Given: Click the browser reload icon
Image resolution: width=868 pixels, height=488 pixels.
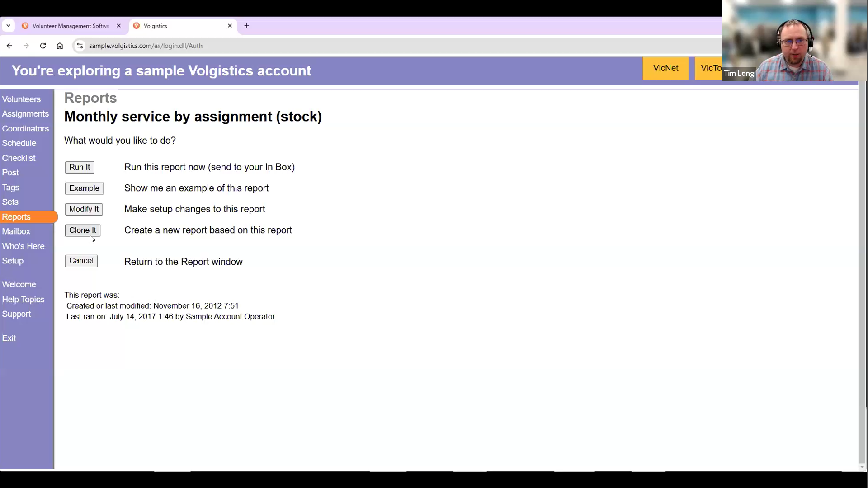Looking at the screenshot, I should [43, 46].
